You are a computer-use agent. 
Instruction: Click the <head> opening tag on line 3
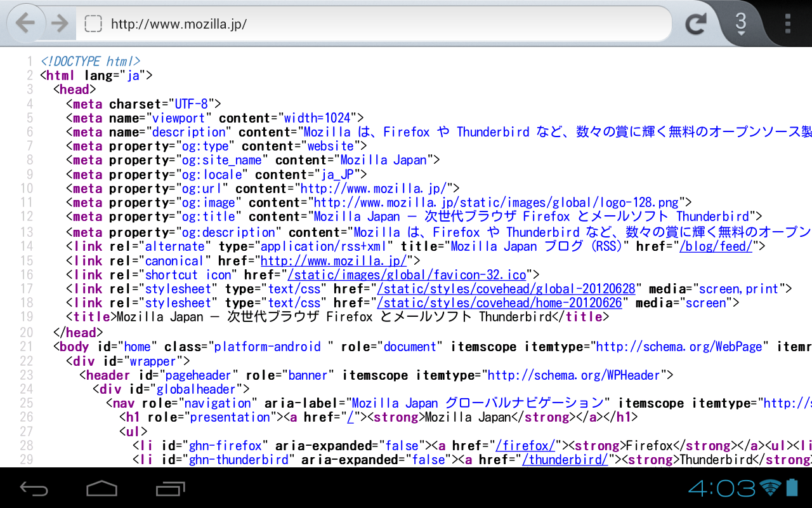pos(75,90)
